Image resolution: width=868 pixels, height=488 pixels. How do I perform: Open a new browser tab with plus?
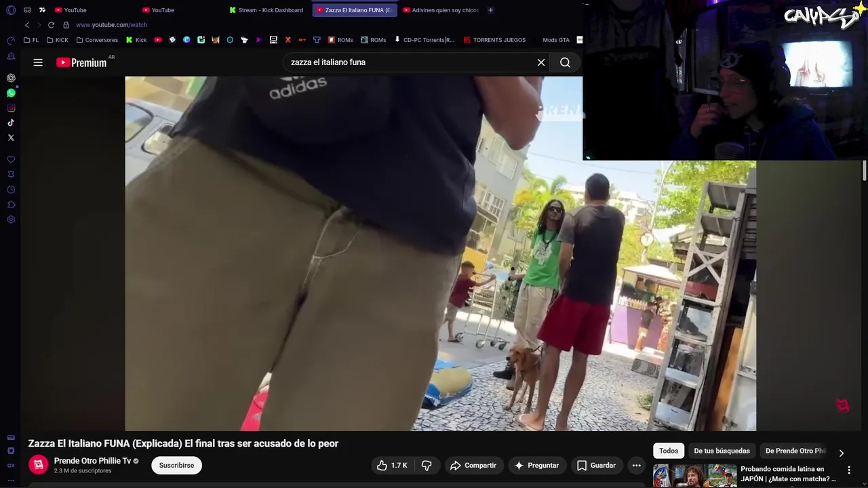click(490, 10)
